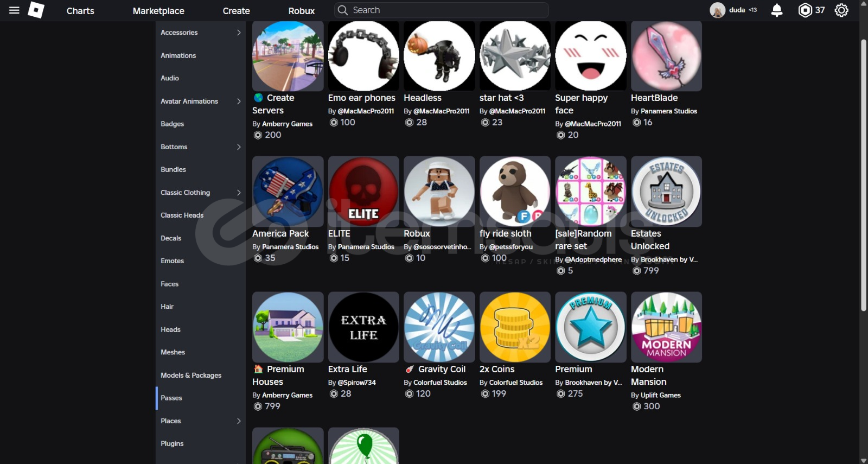This screenshot has height=464, width=868.
Task: Open the Premium Houses image
Action: [x=288, y=327]
